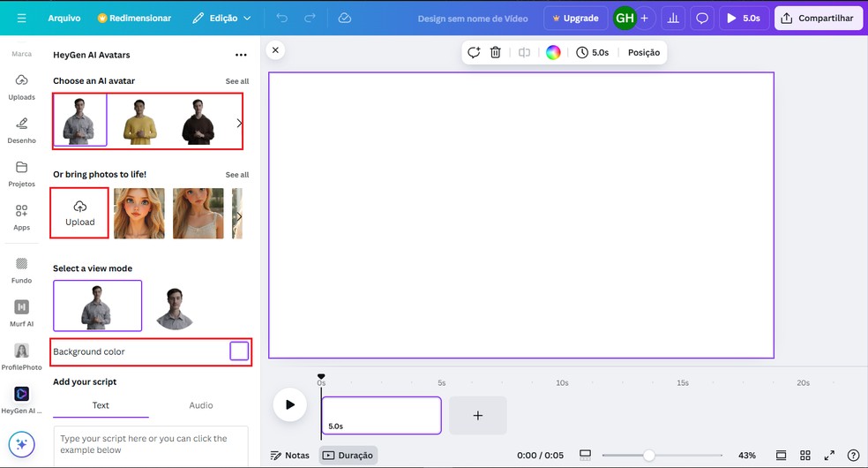Switch to the Audio script tab

pos(201,405)
